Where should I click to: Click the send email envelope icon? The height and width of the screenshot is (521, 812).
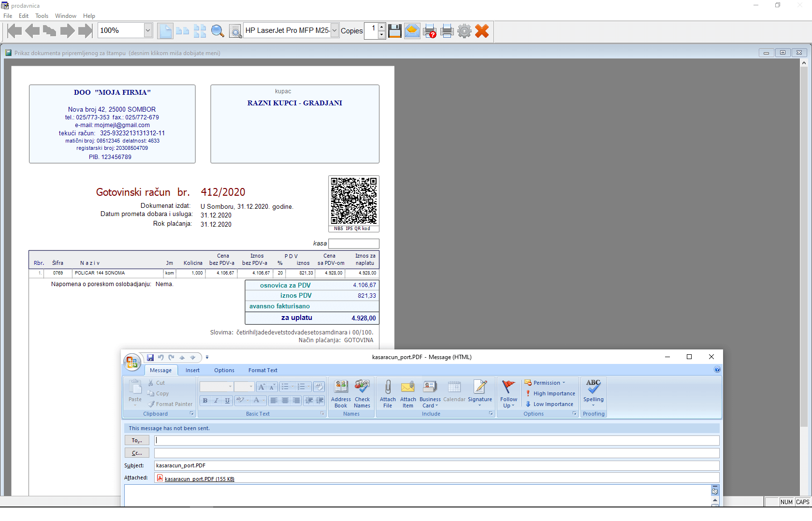[412, 31]
